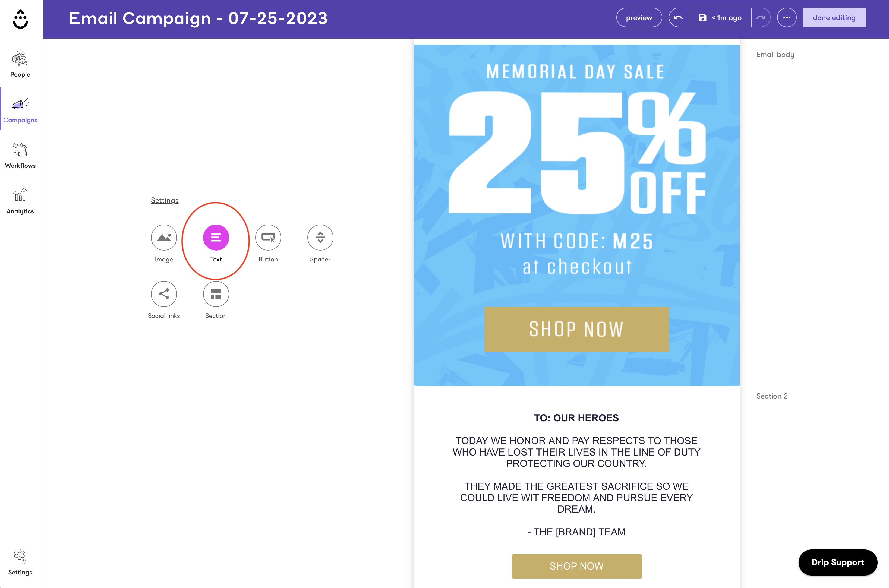
Task: Open the three-dot more options menu
Action: coord(787,18)
